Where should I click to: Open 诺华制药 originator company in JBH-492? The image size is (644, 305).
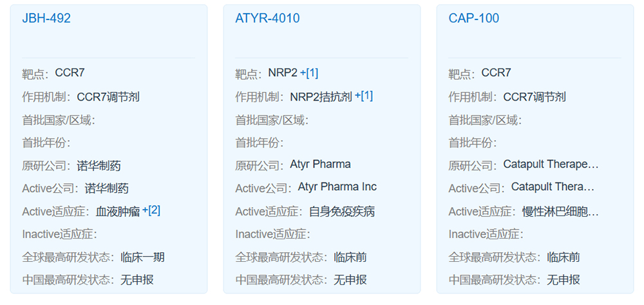pyautogui.click(x=99, y=166)
